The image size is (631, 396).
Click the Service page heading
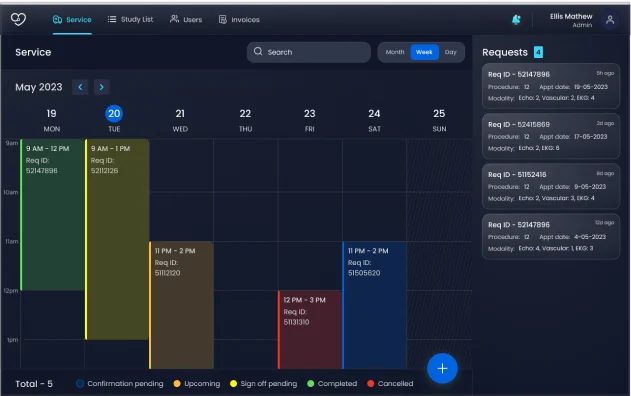[33, 52]
